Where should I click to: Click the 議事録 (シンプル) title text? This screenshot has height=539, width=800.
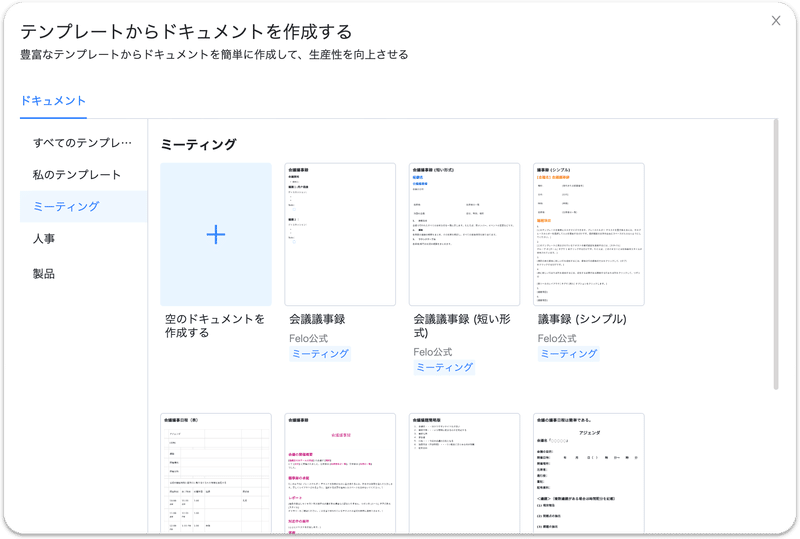tap(582, 319)
